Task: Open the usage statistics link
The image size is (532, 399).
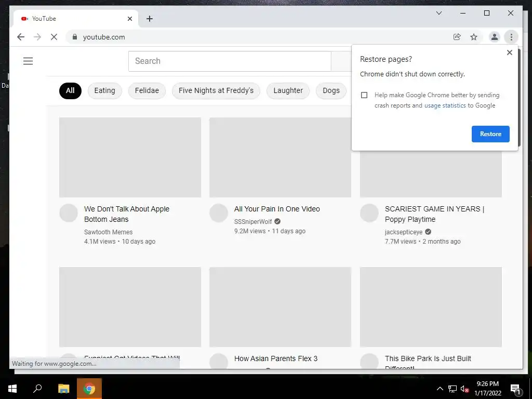Action: pyautogui.click(x=445, y=105)
